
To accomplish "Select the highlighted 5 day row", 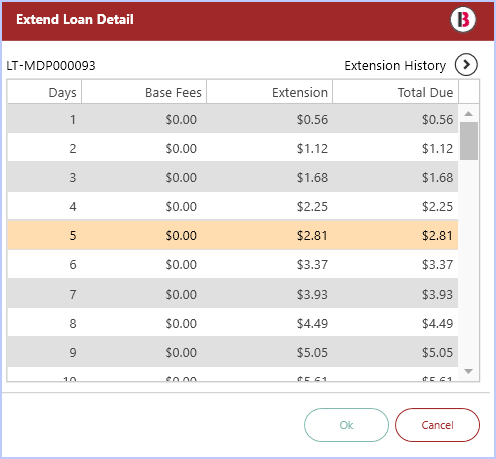I will coord(233,235).
